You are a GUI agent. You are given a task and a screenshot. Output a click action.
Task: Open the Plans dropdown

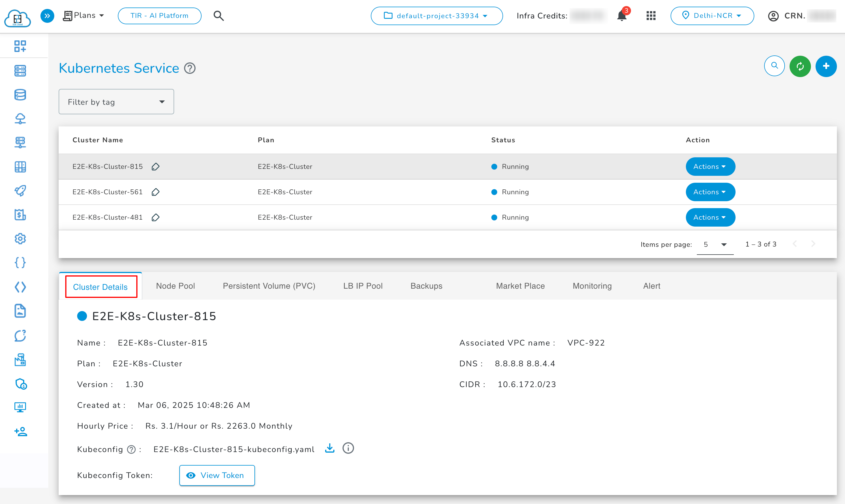(83, 16)
